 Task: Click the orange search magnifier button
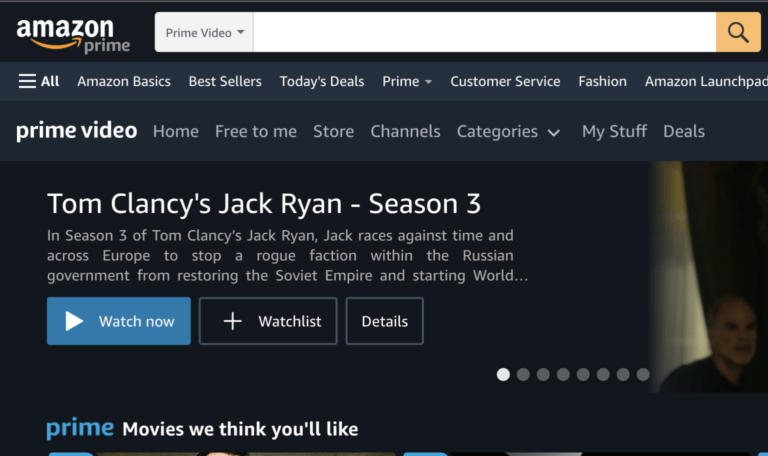pos(738,32)
